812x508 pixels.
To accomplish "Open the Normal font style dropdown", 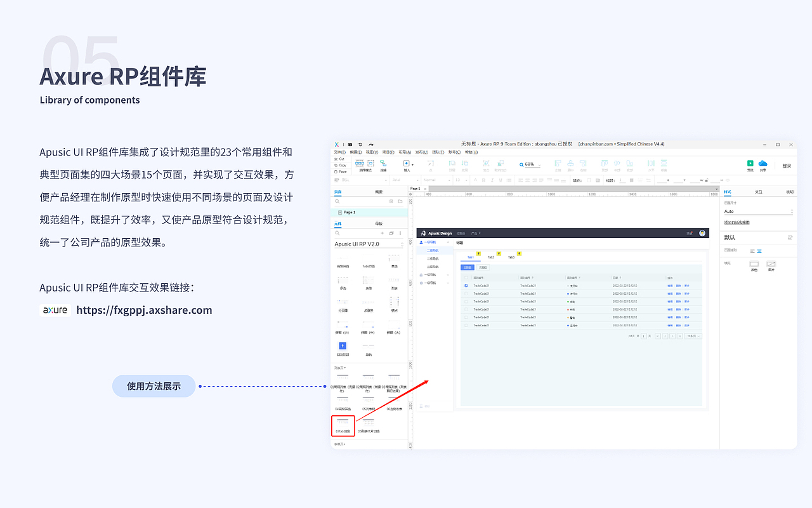I will [x=436, y=180].
